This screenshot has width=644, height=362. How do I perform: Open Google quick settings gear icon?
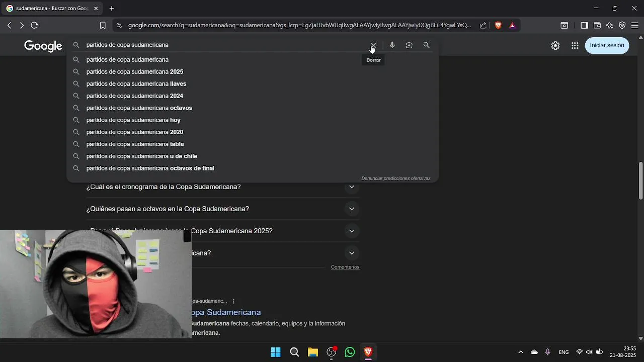(x=555, y=45)
